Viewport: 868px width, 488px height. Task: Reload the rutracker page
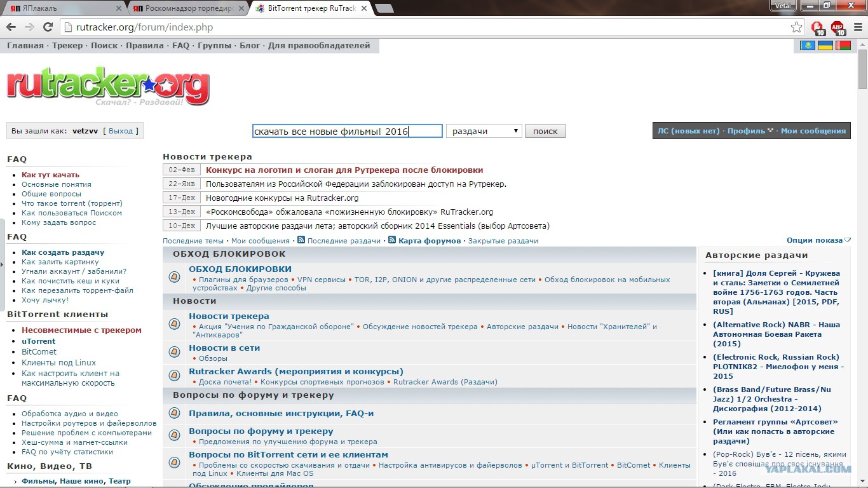(48, 27)
